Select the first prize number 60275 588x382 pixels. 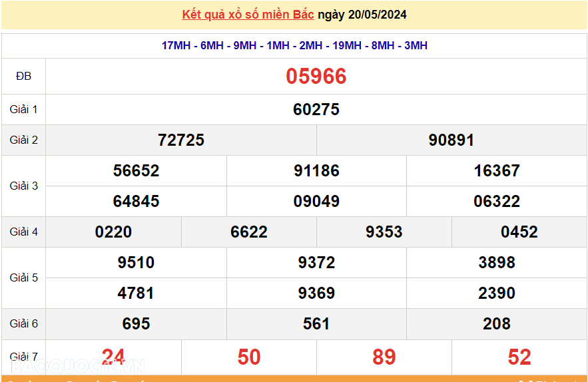(316, 109)
